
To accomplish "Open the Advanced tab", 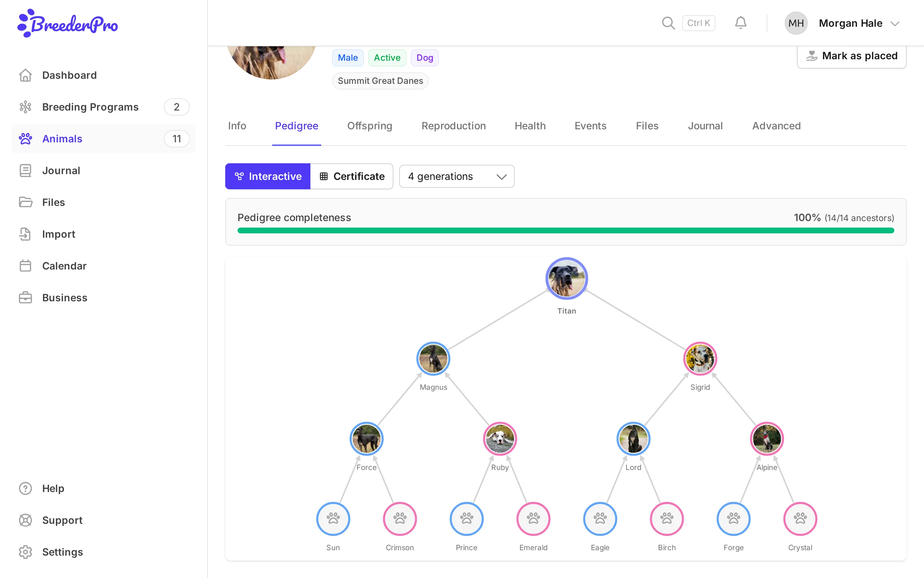I will click(776, 126).
